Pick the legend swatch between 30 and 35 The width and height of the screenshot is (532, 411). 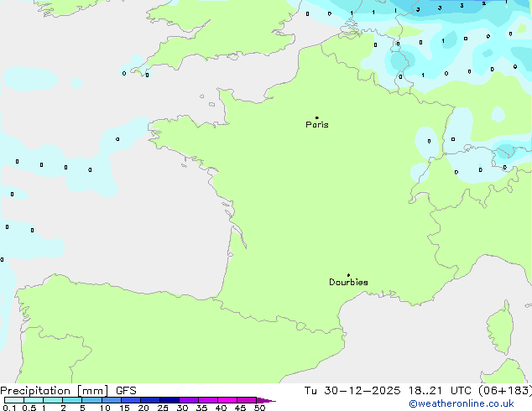(x=190, y=401)
